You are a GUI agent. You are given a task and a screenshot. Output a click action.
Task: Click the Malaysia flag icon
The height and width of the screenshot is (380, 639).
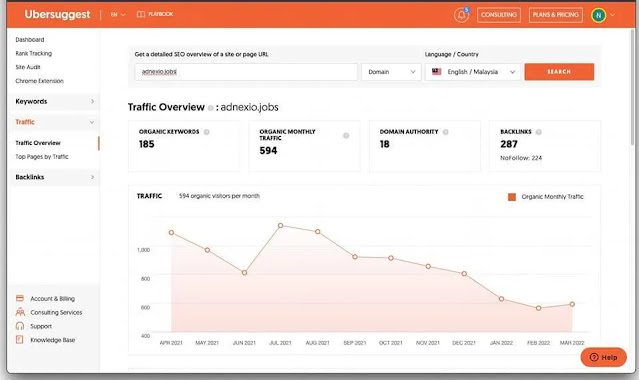coord(436,72)
